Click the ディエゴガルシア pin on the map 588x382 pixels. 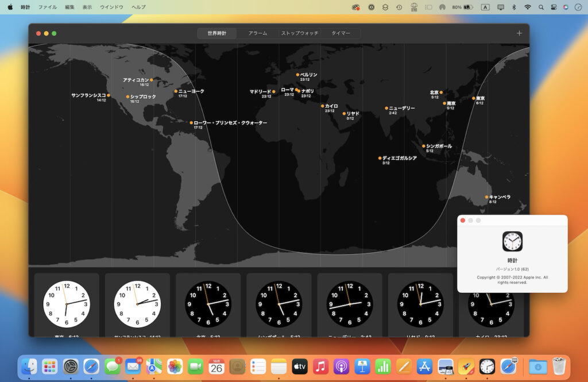(x=379, y=157)
